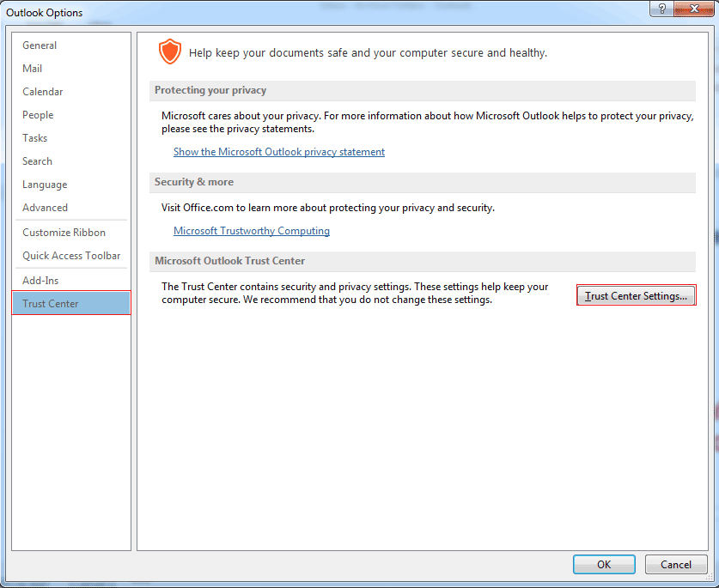Image resolution: width=719 pixels, height=588 pixels.
Task: Click the Security & more heading
Action: click(x=194, y=182)
